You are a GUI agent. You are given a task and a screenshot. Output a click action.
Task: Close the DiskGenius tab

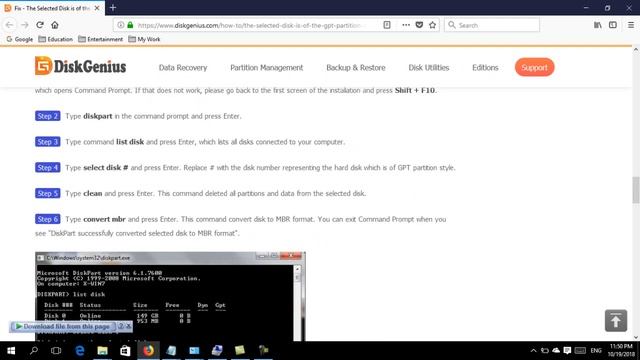(97, 8)
